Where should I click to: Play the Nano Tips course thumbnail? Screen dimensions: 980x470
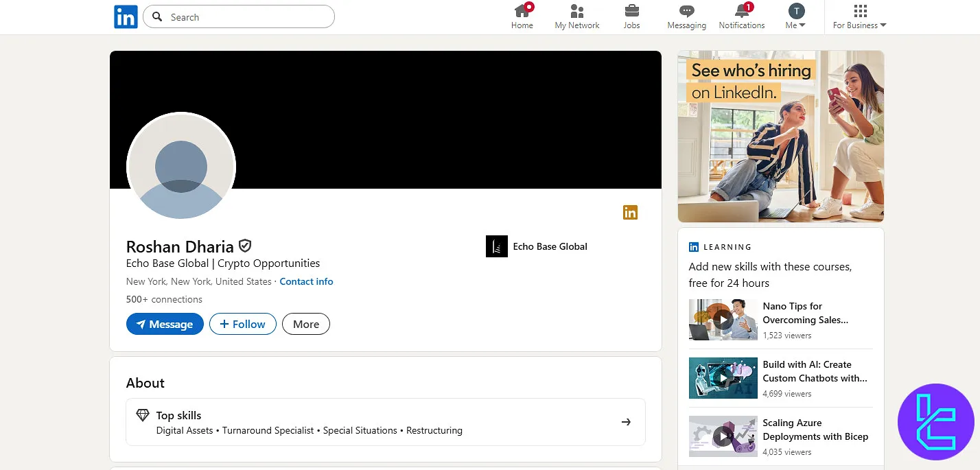pos(723,320)
